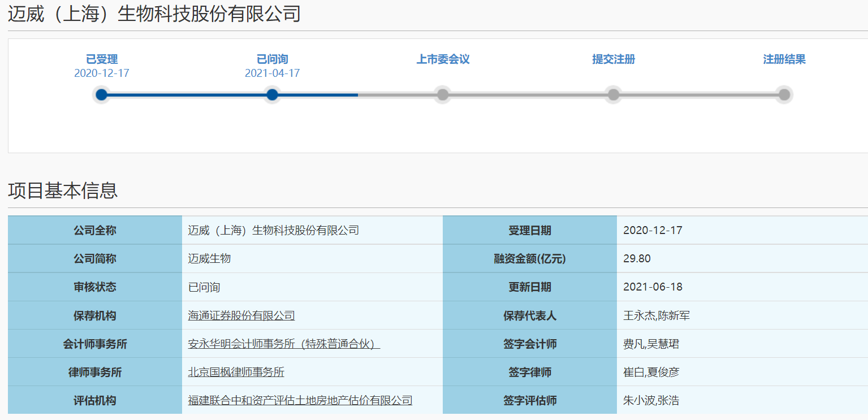This screenshot has width=868, height=420.
Task: Click the 提交注册 progress step dot
Action: click(614, 95)
